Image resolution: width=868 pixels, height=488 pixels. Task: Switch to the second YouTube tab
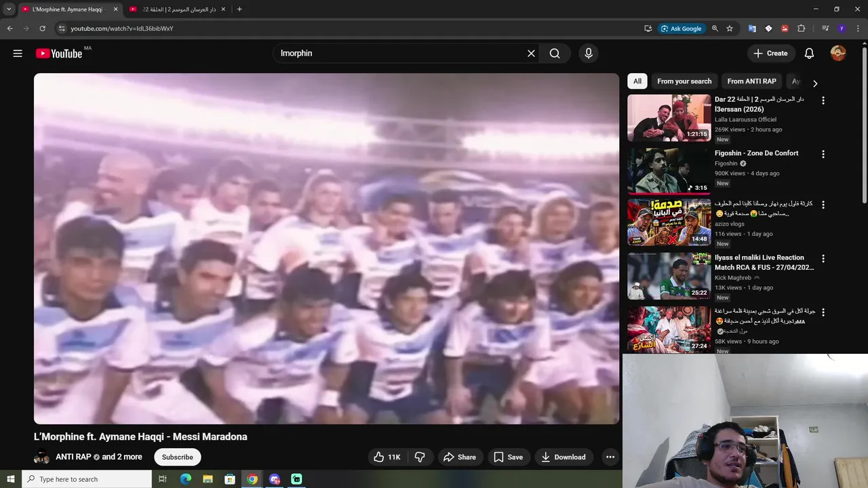pos(179,9)
